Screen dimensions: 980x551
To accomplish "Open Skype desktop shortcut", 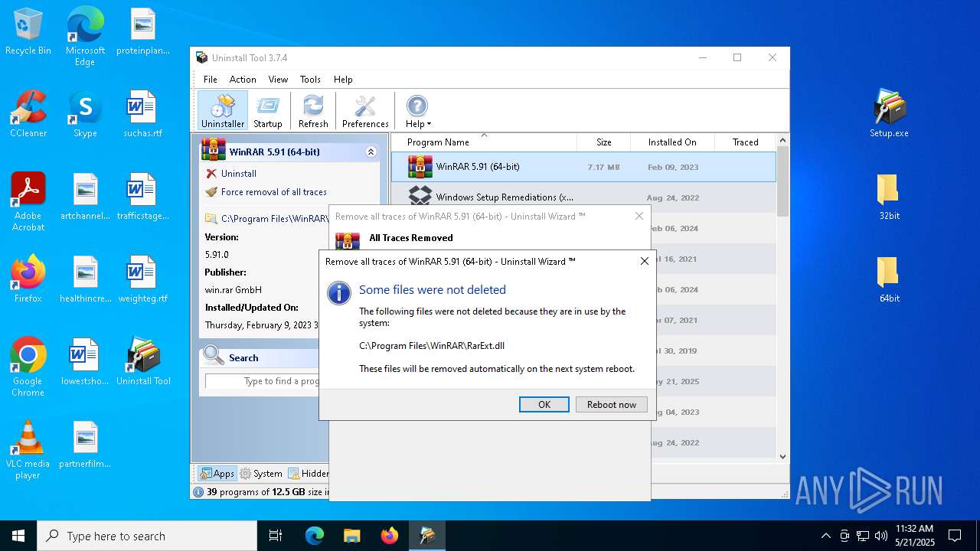I will pyautogui.click(x=85, y=114).
